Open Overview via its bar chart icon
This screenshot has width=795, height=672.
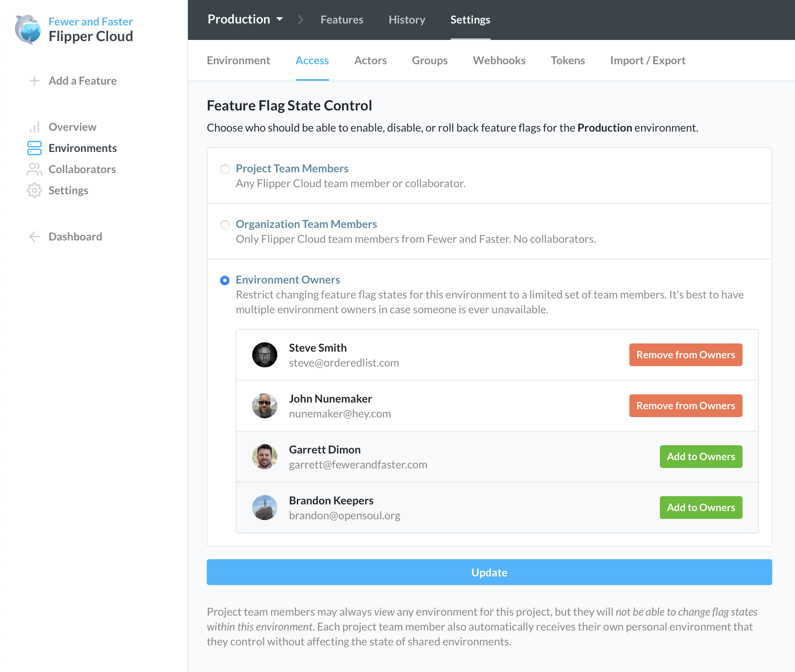(x=34, y=126)
